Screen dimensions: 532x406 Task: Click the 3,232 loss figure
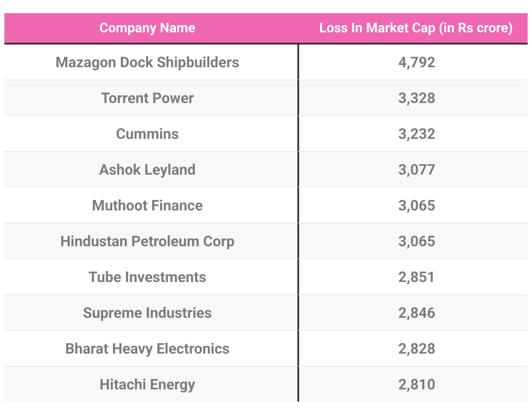coord(416,134)
